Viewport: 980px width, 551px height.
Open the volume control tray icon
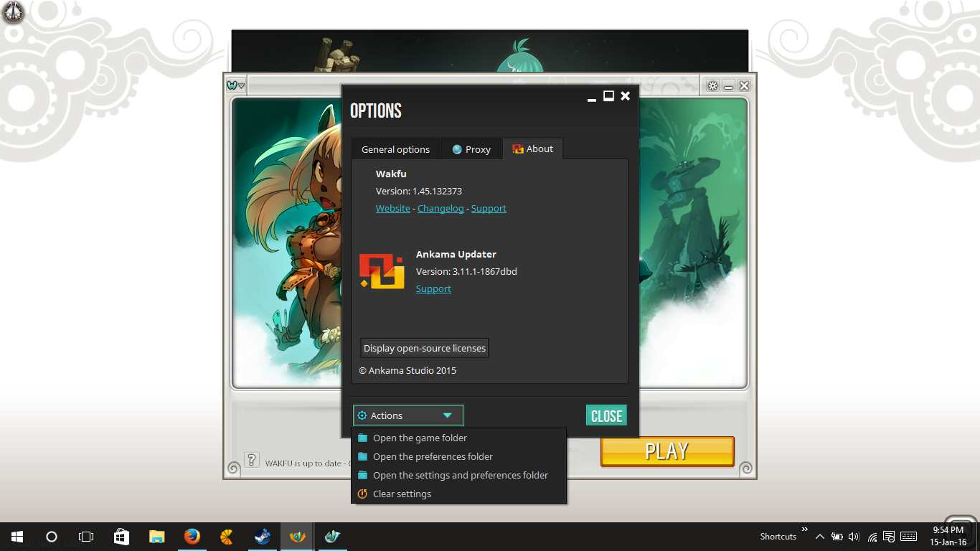854,537
